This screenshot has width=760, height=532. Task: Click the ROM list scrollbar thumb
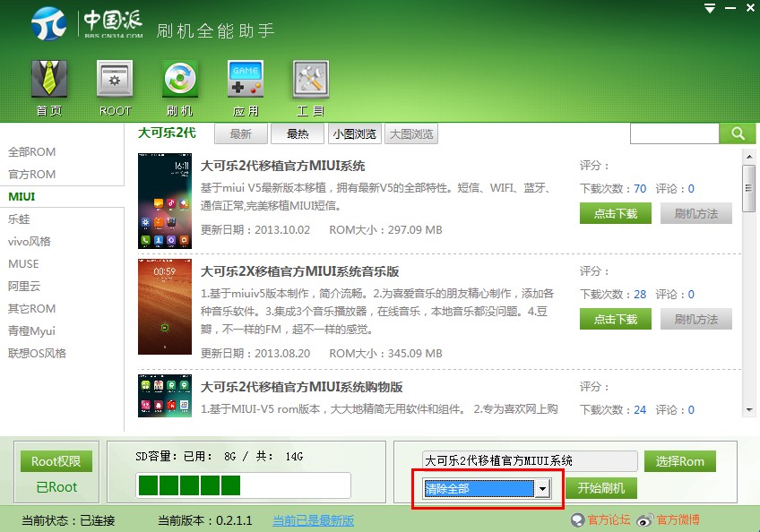tap(749, 188)
